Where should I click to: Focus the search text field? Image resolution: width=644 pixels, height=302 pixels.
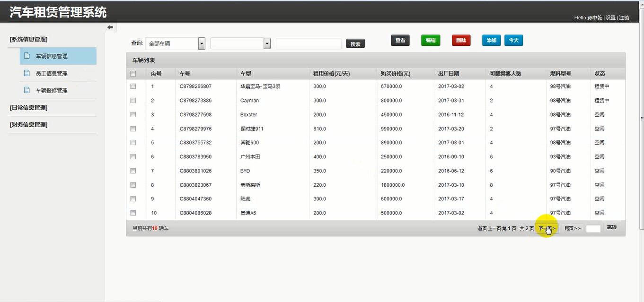[309, 43]
